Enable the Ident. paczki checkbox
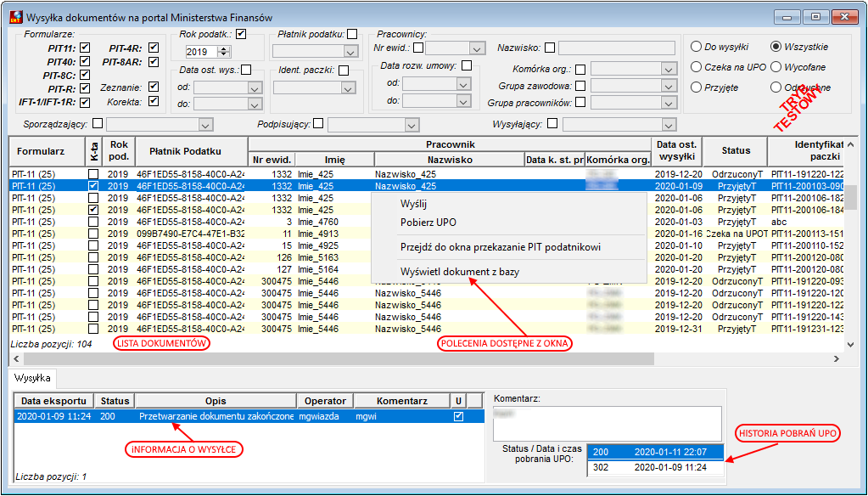868x496 pixels. point(344,70)
